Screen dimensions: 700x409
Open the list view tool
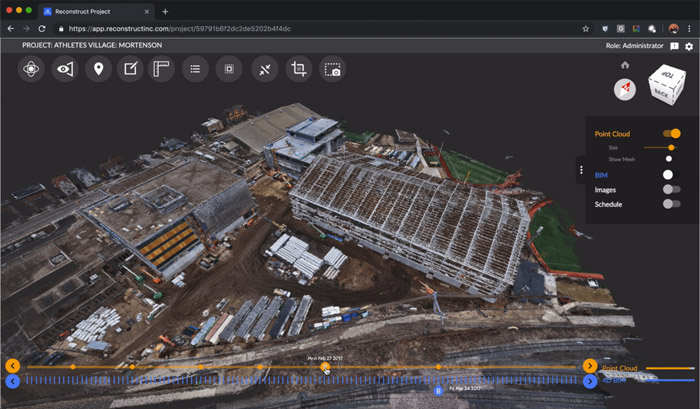[195, 69]
